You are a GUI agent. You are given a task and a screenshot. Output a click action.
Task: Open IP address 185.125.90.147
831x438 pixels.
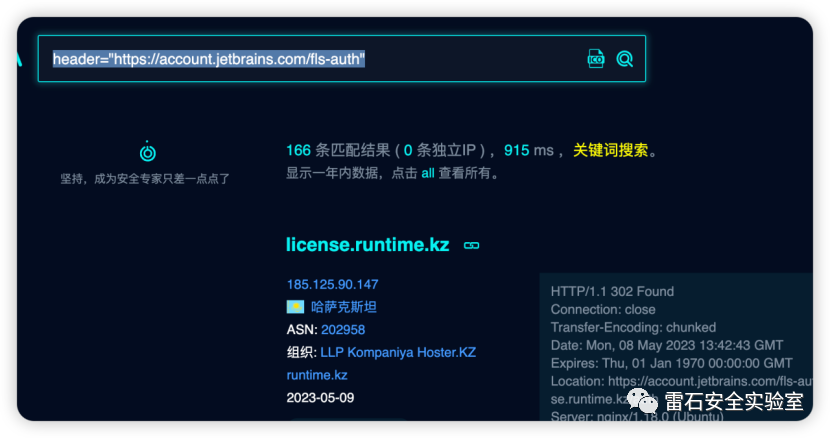click(332, 285)
